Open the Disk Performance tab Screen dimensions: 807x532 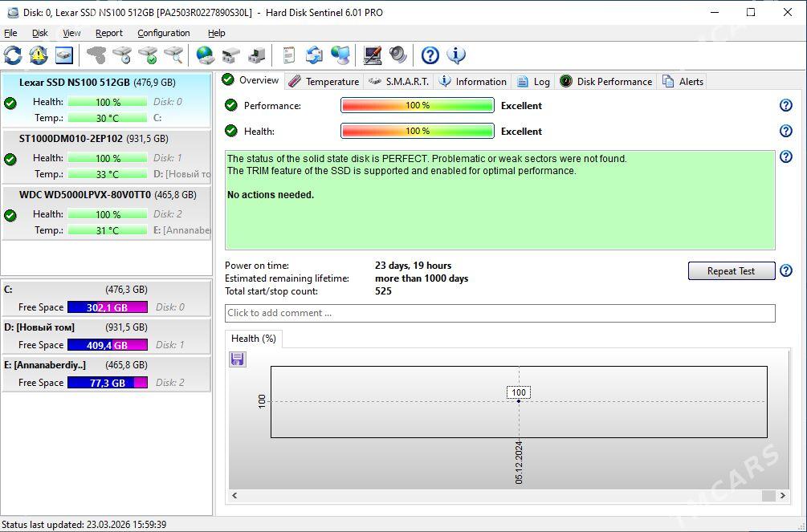tap(606, 81)
